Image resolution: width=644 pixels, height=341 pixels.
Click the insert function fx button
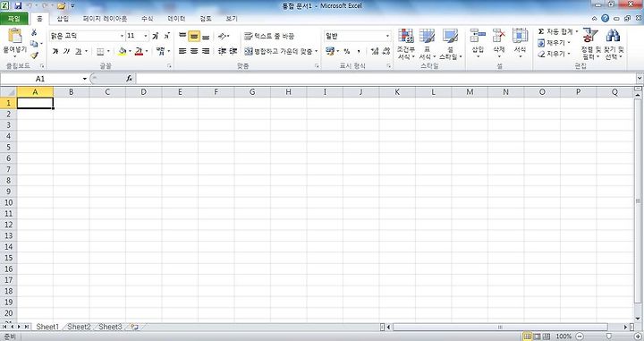tap(129, 79)
